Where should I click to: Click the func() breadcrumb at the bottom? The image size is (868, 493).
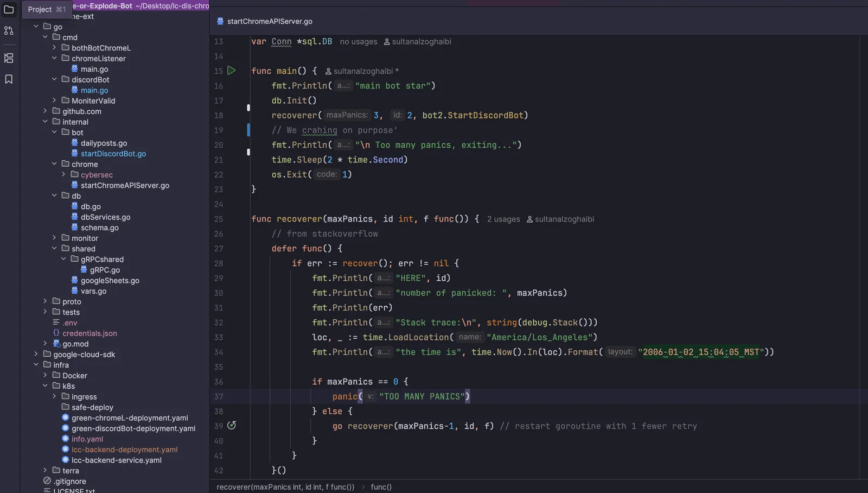pos(381,487)
